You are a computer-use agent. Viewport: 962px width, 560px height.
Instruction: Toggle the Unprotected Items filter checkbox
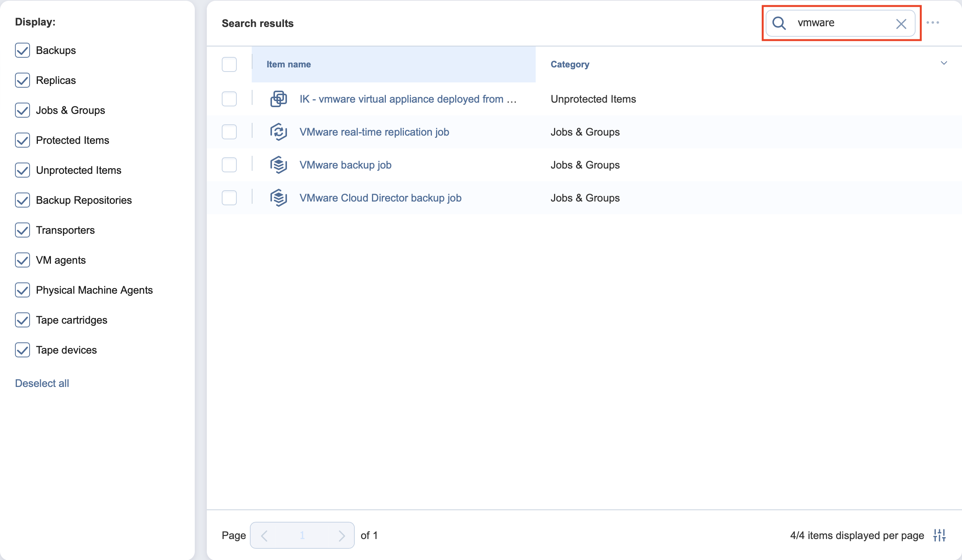[22, 170]
